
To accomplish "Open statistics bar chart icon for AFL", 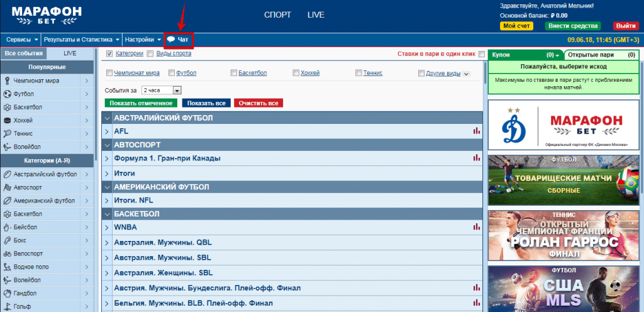I will click(476, 131).
